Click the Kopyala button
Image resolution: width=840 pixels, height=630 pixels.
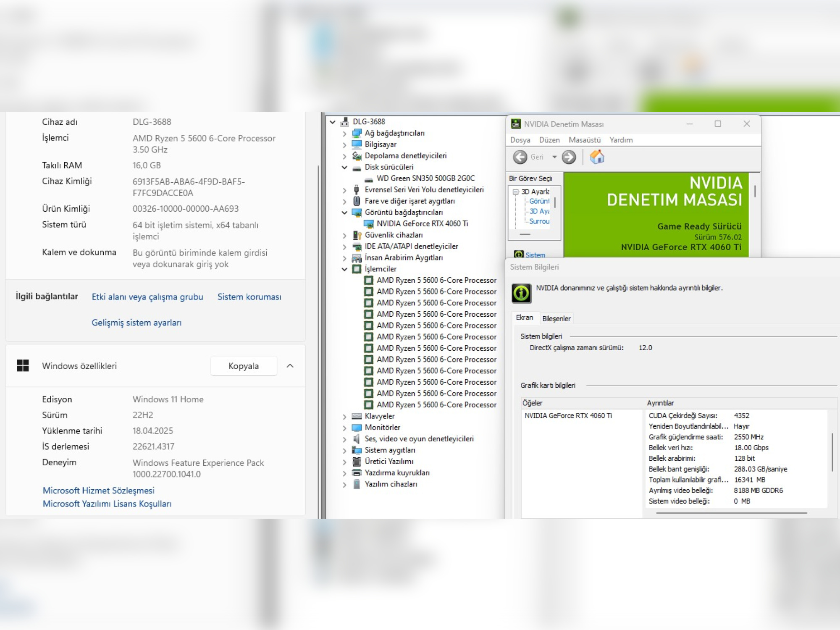(244, 366)
